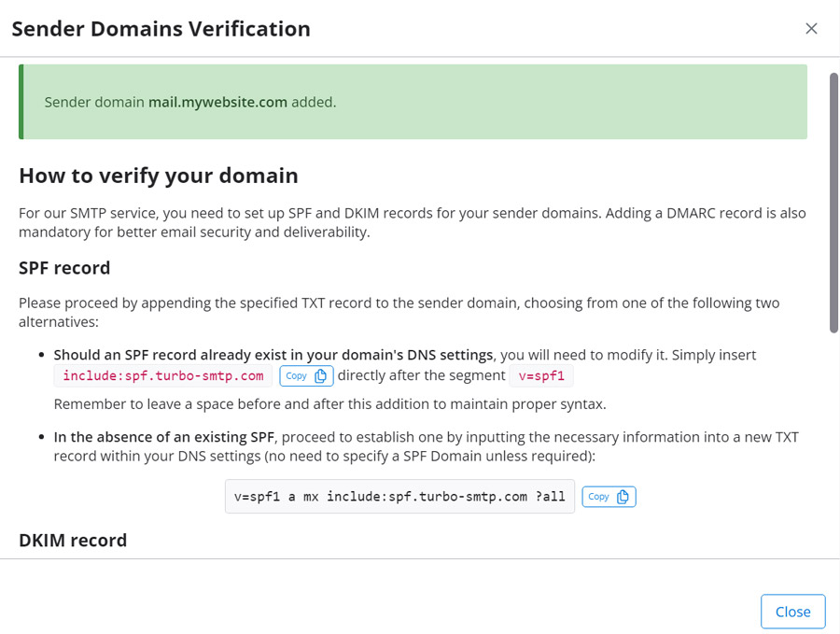Viewport: 840px width, 634px height.
Task: Click the dialog's vertical scrollbar thumb
Action: [833, 203]
